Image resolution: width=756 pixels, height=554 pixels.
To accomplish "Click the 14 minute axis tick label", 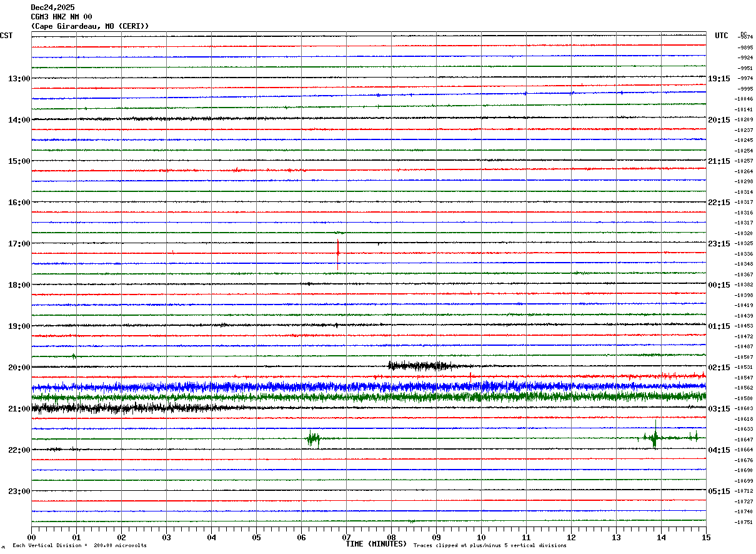I will 661,537.
